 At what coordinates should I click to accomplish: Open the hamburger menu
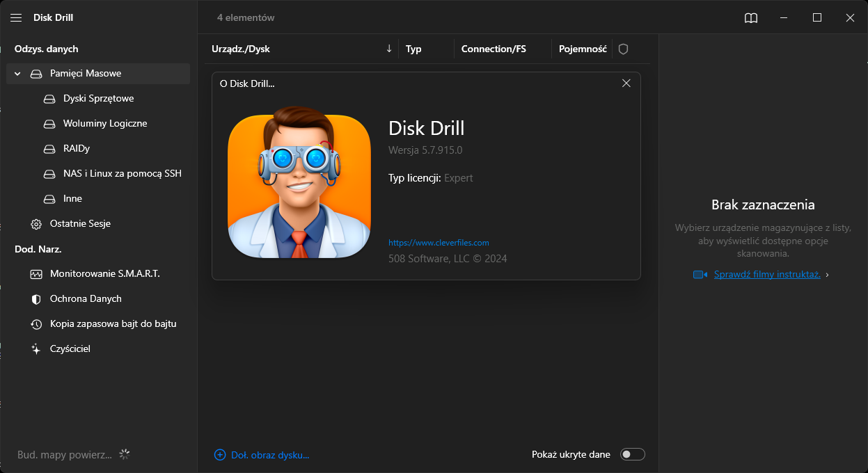click(x=16, y=17)
